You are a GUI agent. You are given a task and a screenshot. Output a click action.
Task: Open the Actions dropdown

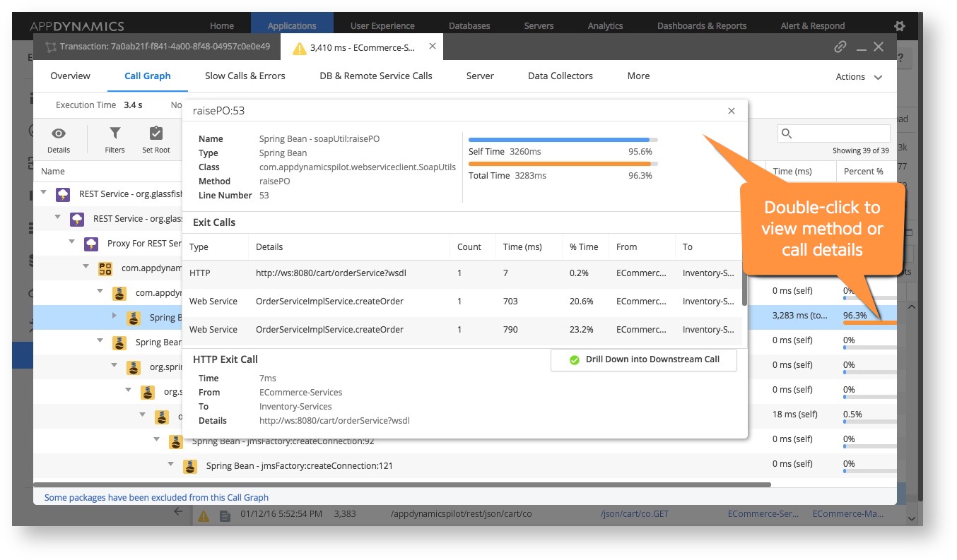(x=859, y=77)
